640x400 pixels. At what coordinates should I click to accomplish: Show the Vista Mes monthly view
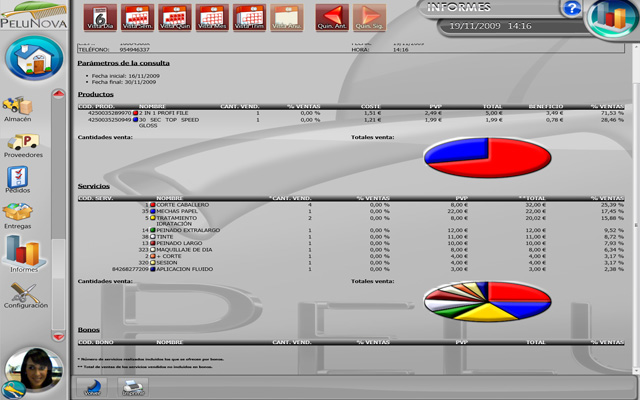point(212,18)
